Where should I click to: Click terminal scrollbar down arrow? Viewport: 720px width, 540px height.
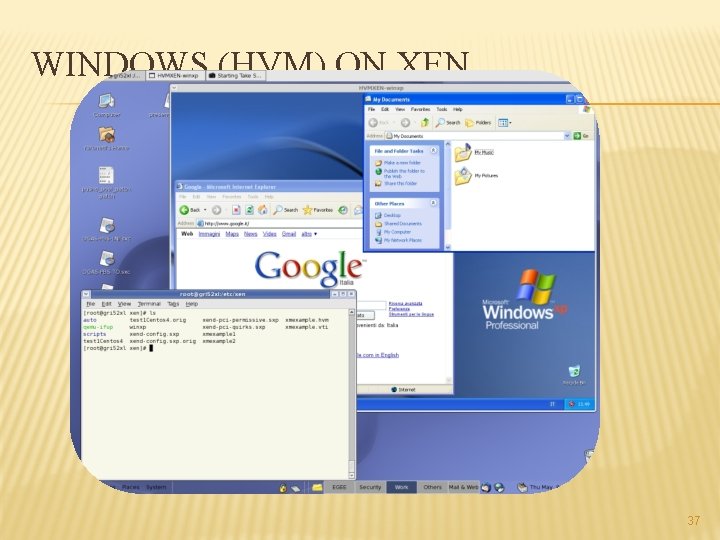tap(352, 475)
